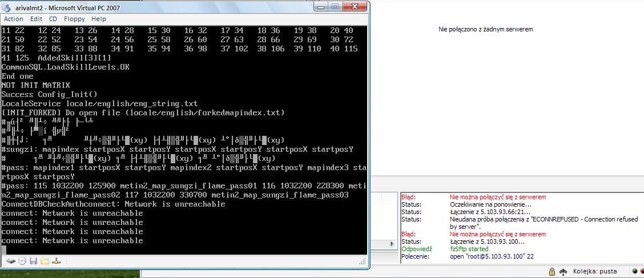Click the 'open "root@5.103.93.100" 22' command line
644x278 pixels.
pos(492,256)
